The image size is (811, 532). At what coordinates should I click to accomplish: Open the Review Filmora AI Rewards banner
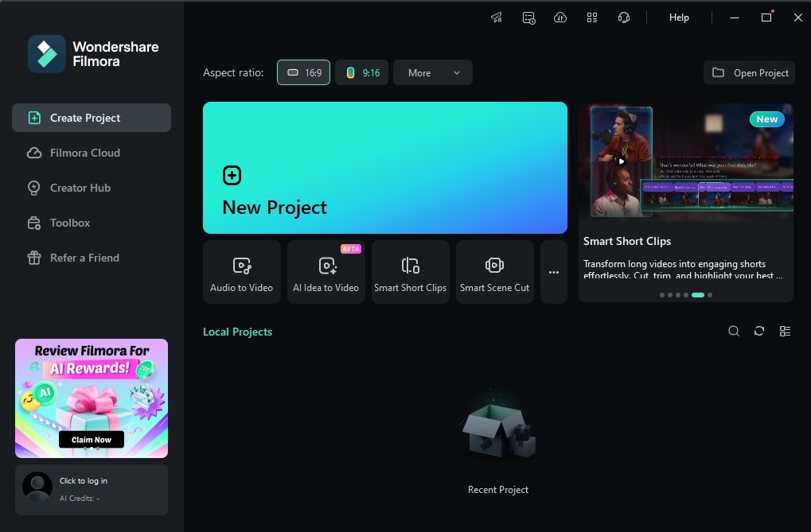coord(92,398)
